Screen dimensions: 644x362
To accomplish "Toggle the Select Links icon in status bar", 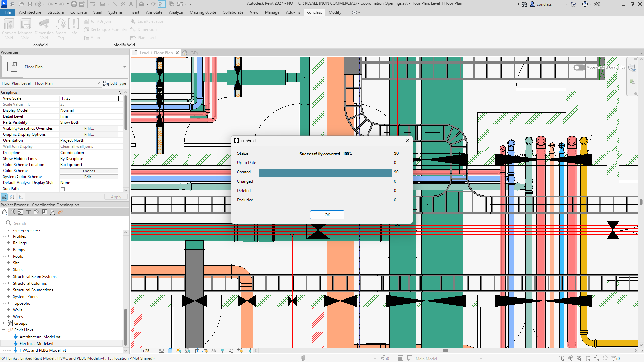I will [562, 358].
